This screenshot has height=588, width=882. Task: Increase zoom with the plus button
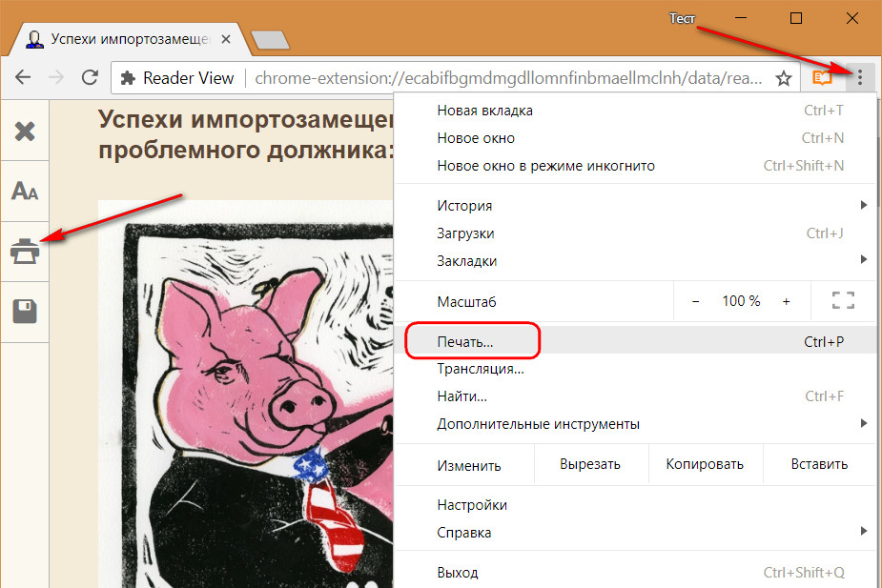787,301
